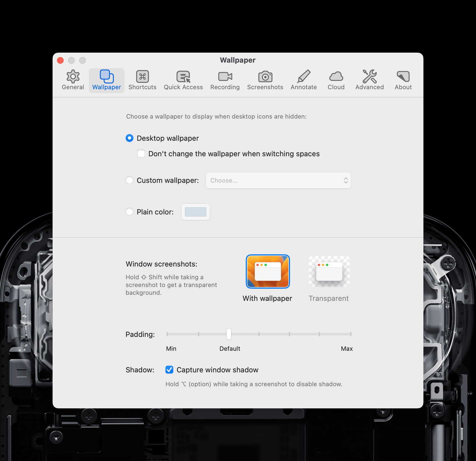The image size is (476, 461).
Task: Select the Wallpaper toolbar icon
Action: tap(107, 76)
